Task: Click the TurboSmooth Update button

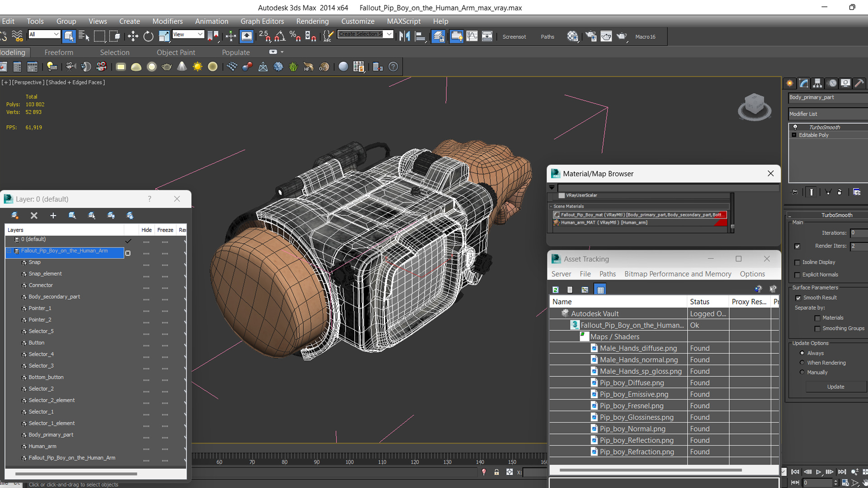Action: pyautogui.click(x=835, y=387)
